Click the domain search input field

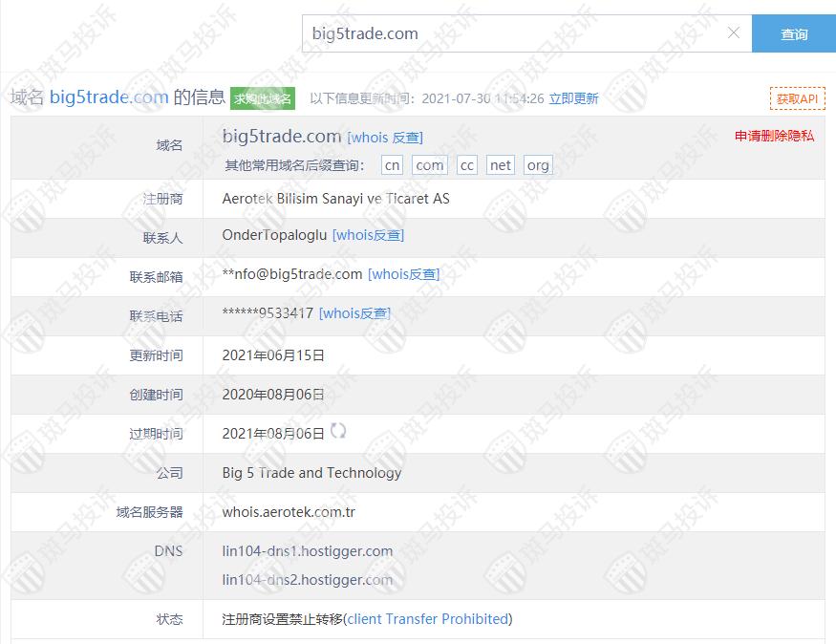516,33
